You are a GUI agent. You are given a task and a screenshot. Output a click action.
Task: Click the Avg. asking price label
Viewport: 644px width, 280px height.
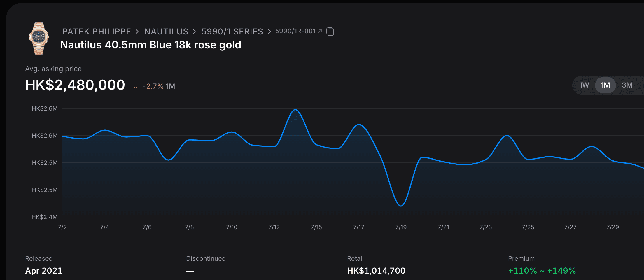53,69
